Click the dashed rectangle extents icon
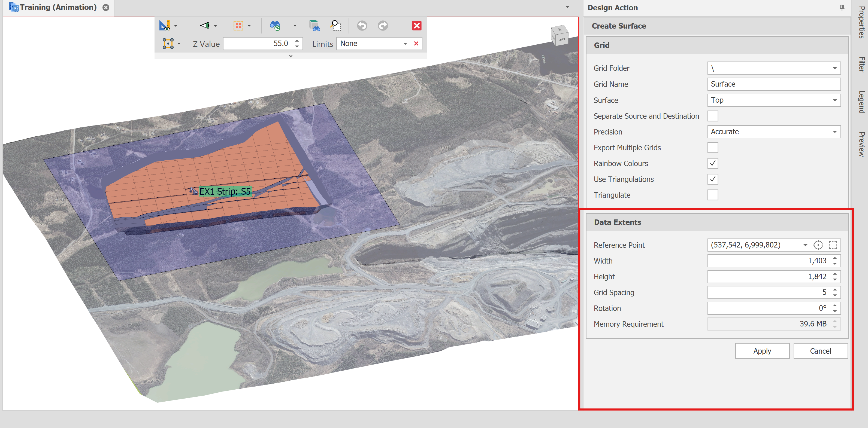This screenshot has height=428, width=868. pos(833,245)
